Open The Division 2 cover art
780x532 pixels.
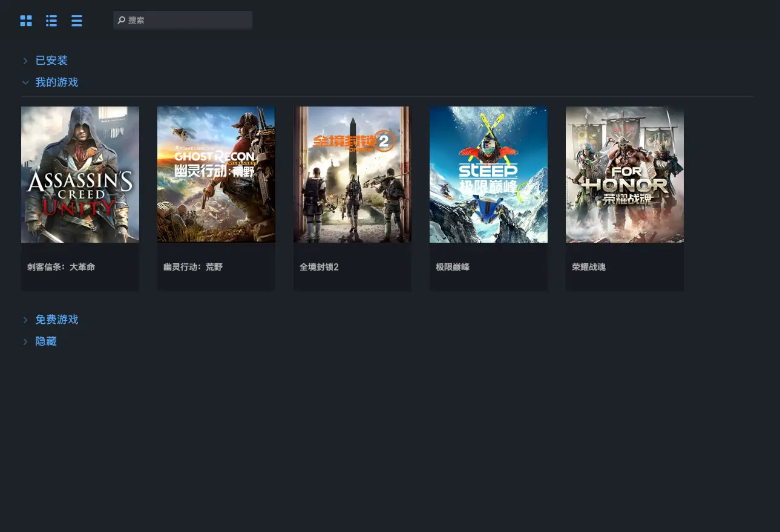coord(352,174)
